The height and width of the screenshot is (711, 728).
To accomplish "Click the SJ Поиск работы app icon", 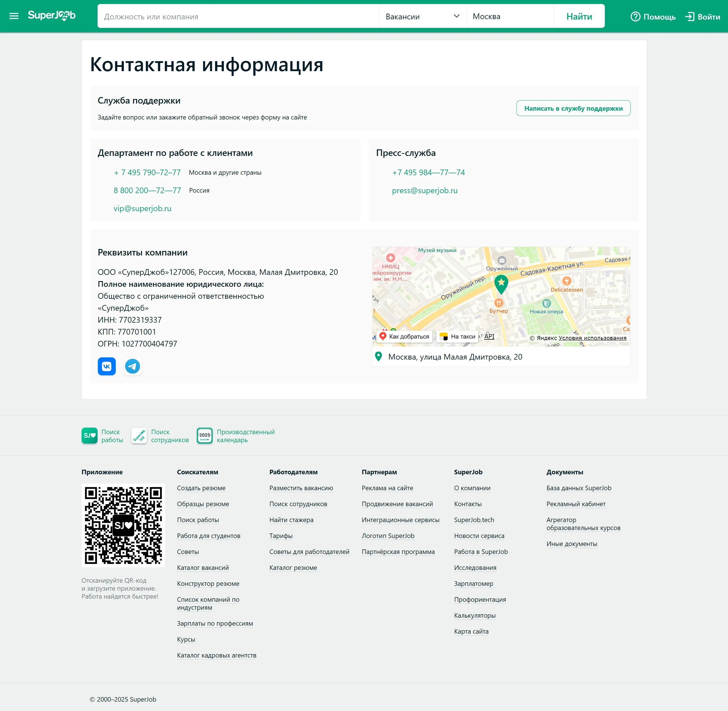I will 90,436.
